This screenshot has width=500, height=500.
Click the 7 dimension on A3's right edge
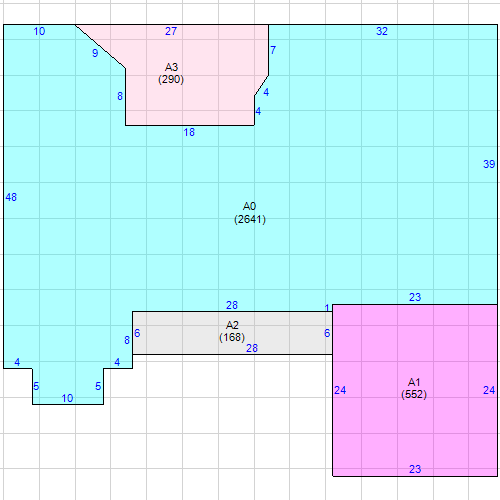point(273,50)
